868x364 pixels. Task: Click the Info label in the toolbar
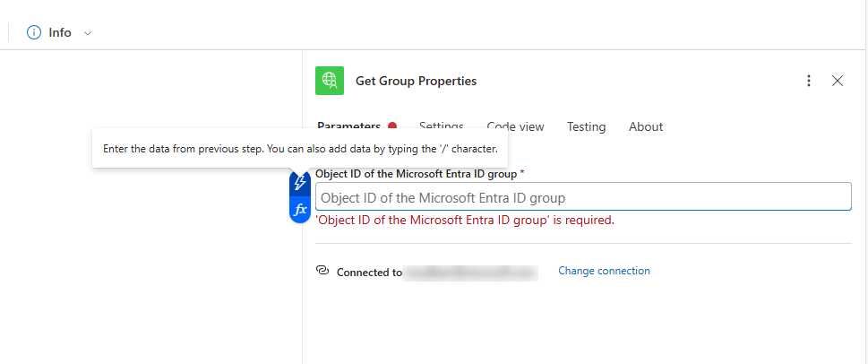60,32
